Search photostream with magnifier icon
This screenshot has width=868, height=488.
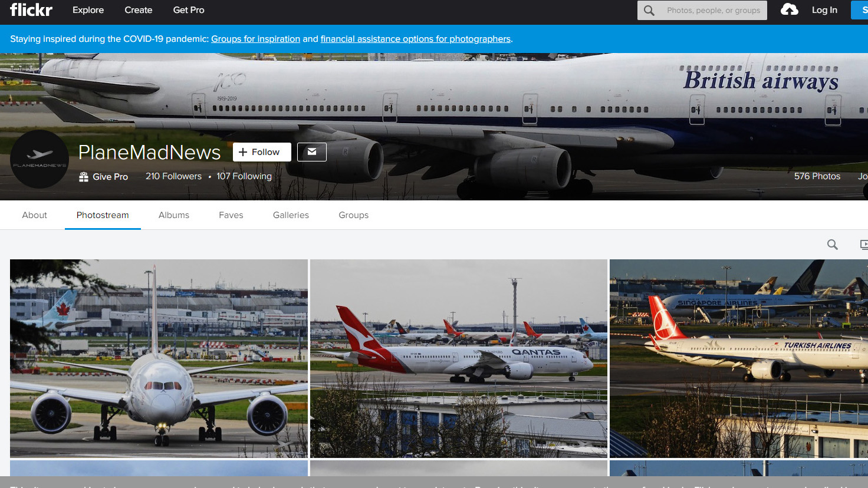832,245
